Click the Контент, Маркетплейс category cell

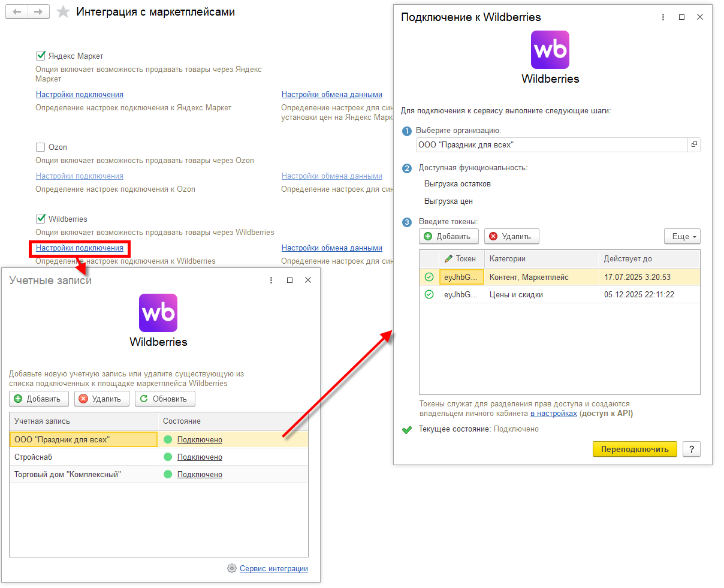coord(541,277)
